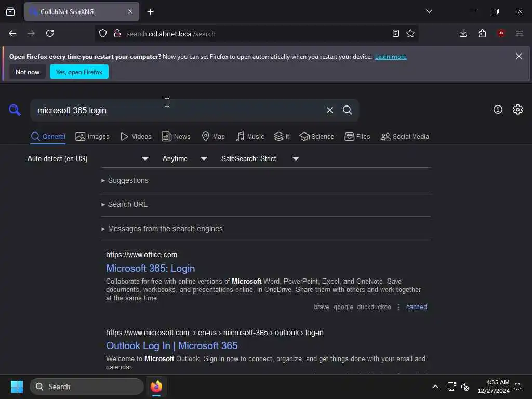Open Outlook Log In | Microsoft 365 result

tap(171, 345)
